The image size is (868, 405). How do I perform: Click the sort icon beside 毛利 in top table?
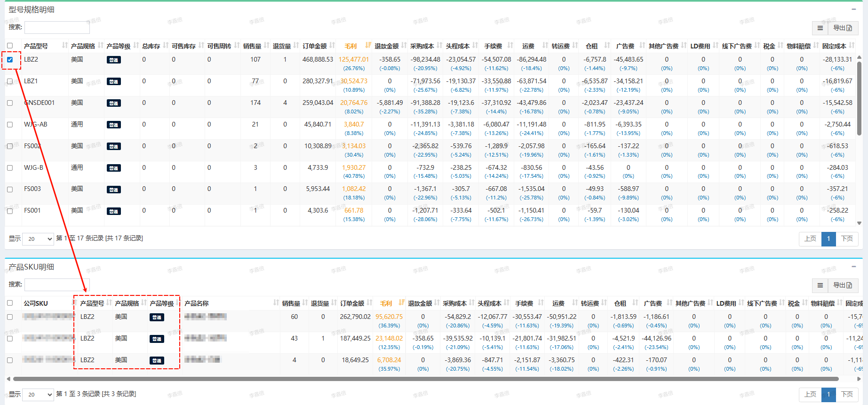pos(368,46)
